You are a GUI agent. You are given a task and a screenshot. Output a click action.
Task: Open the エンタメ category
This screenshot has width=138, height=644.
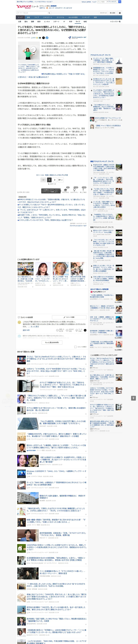click(x=47, y=21)
